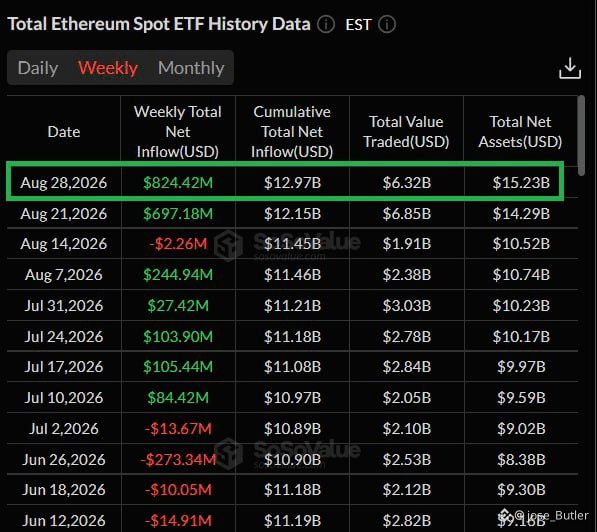Click the $14.29B net assets cell
597x532 pixels.
click(521, 214)
